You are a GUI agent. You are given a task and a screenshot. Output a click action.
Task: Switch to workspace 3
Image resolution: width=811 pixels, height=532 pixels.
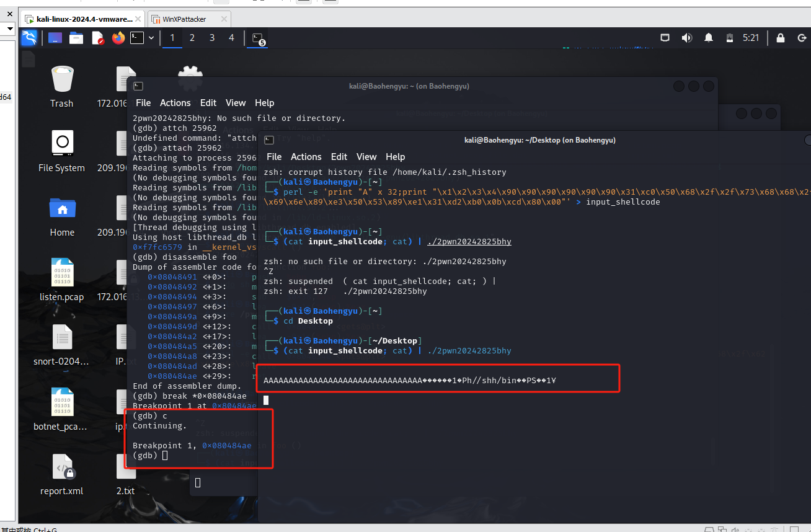212,38
